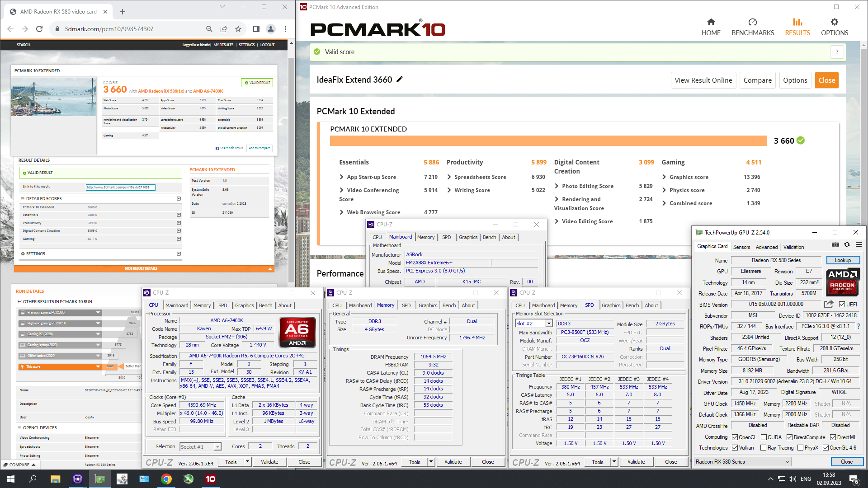Open Chrome zoom magnifier icon
The width and height of the screenshot is (868, 488).
(209, 29)
